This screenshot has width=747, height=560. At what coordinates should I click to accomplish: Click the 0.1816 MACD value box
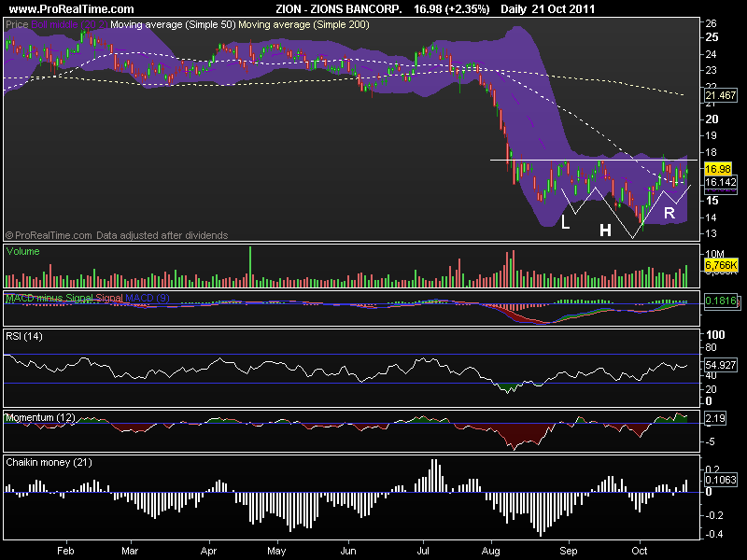point(721,301)
